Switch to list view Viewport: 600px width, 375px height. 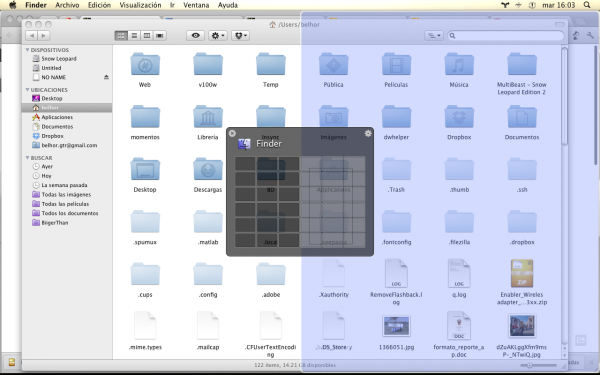point(134,36)
